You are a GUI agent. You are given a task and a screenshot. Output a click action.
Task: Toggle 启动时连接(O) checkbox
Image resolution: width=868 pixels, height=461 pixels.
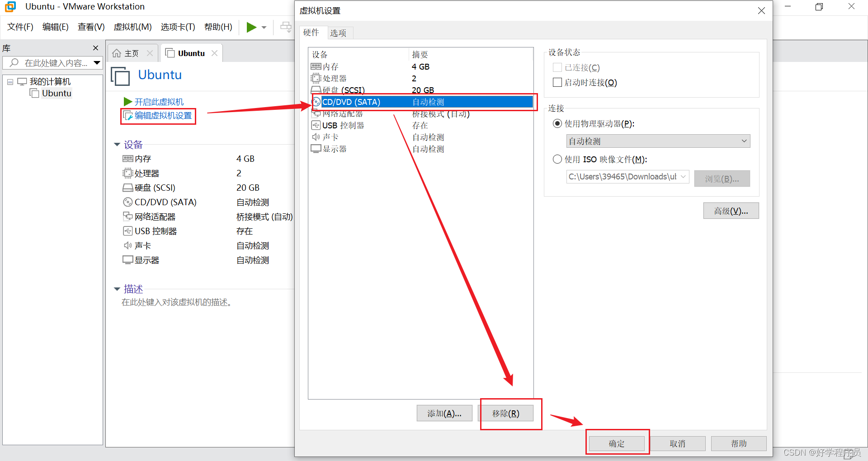[557, 82]
